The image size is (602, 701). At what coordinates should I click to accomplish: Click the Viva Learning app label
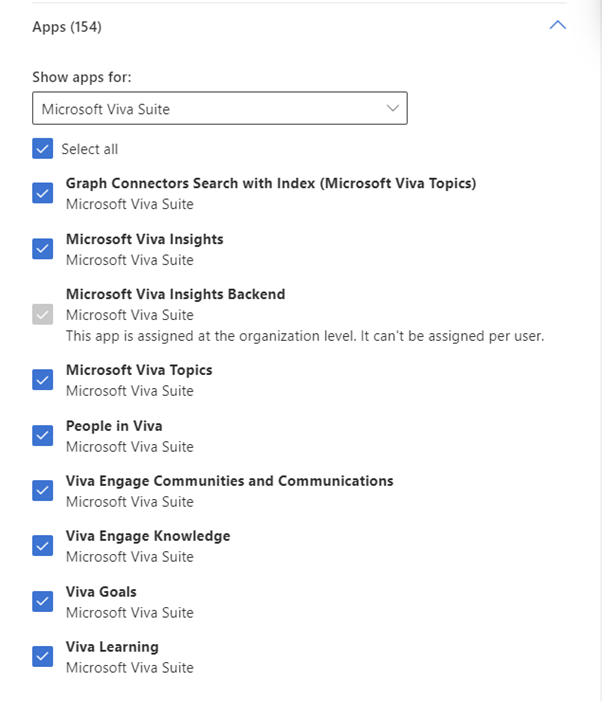[x=112, y=647]
